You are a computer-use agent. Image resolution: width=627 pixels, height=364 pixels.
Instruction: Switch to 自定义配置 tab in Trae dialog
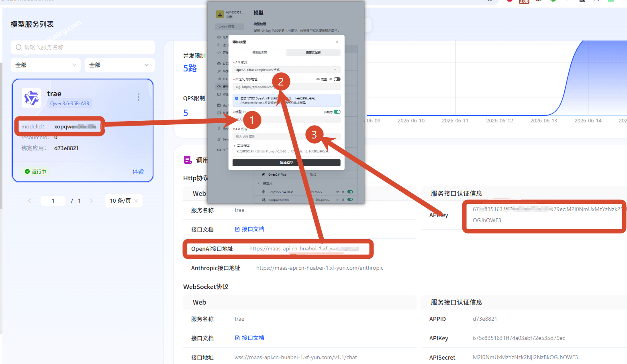click(x=313, y=53)
